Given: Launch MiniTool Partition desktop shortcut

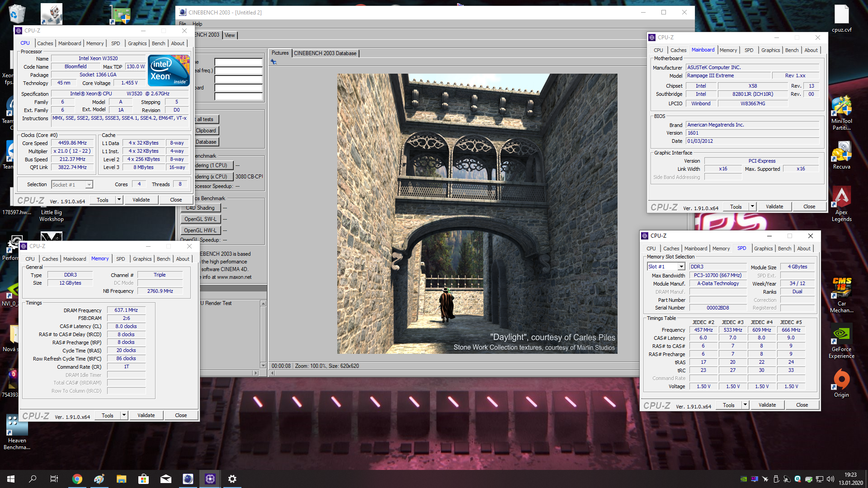Looking at the screenshot, I should click(x=841, y=113).
